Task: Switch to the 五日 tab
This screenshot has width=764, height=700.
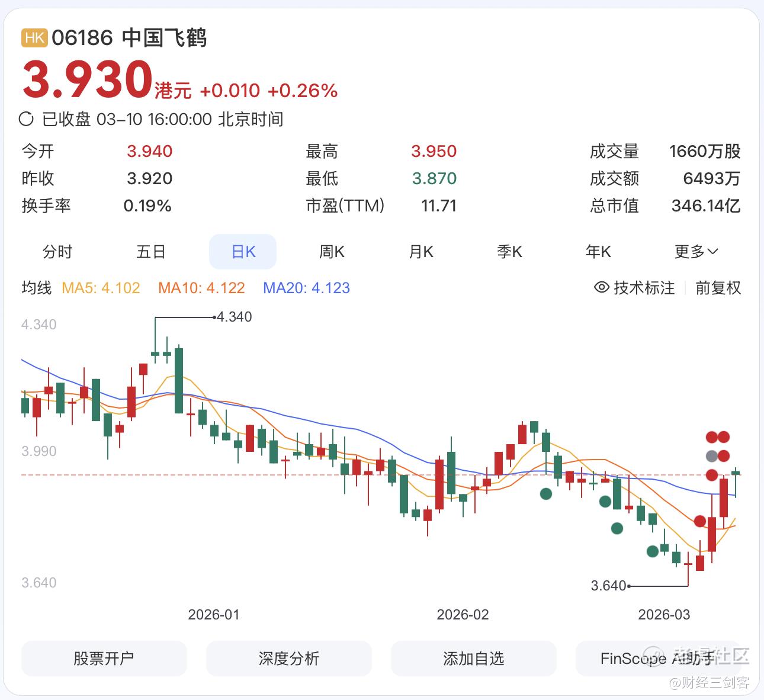Action: [151, 252]
